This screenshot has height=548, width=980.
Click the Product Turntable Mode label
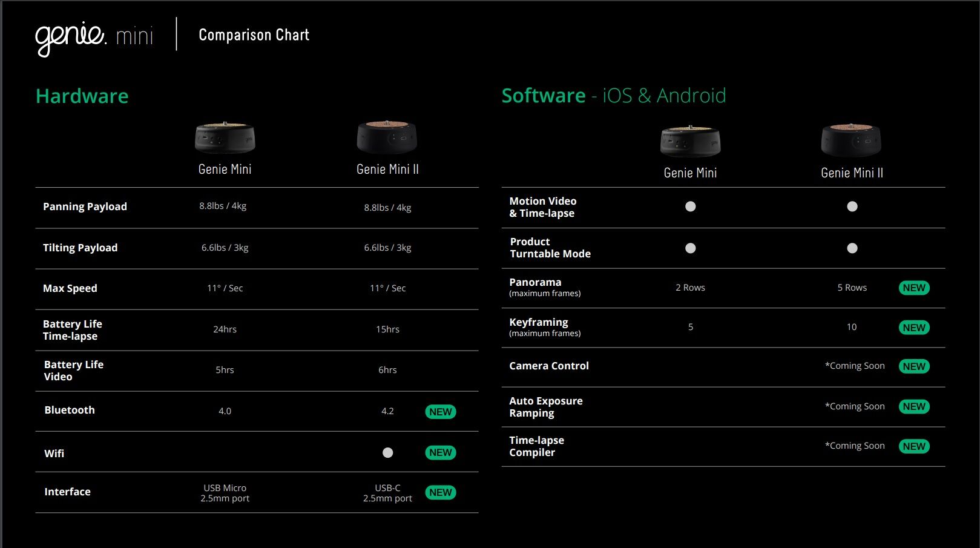[x=550, y=248]
